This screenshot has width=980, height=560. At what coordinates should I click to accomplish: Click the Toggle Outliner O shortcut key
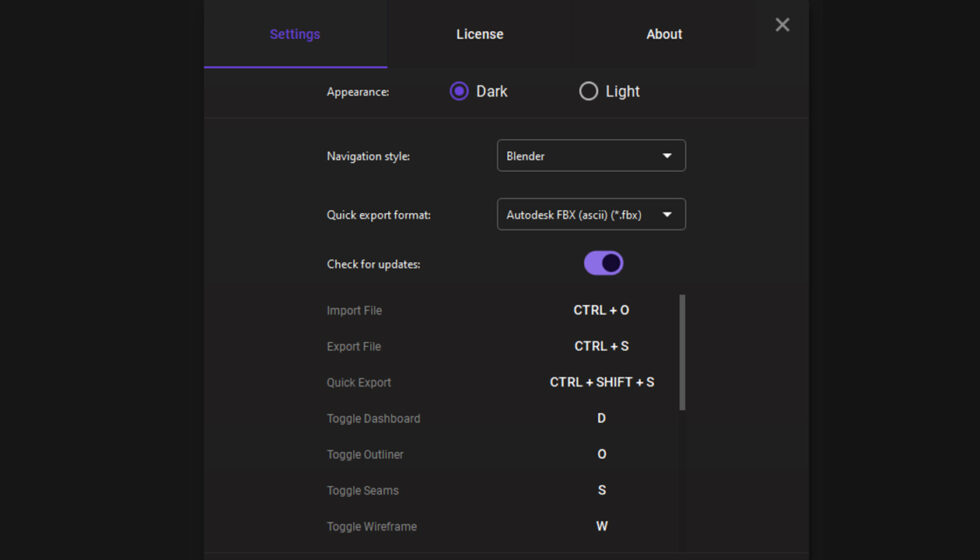point(601,454)
